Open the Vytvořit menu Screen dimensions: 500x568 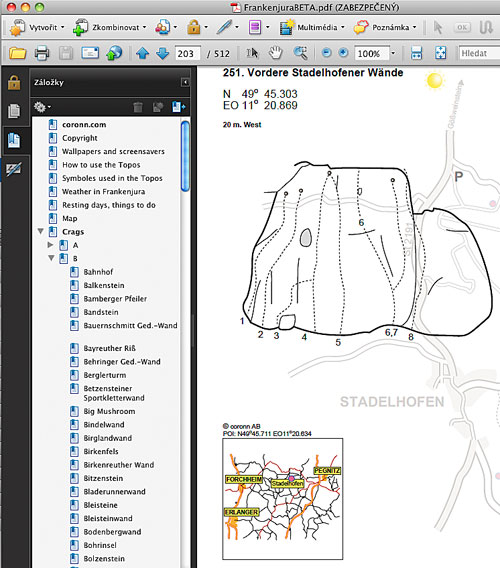tap(37, 28)
